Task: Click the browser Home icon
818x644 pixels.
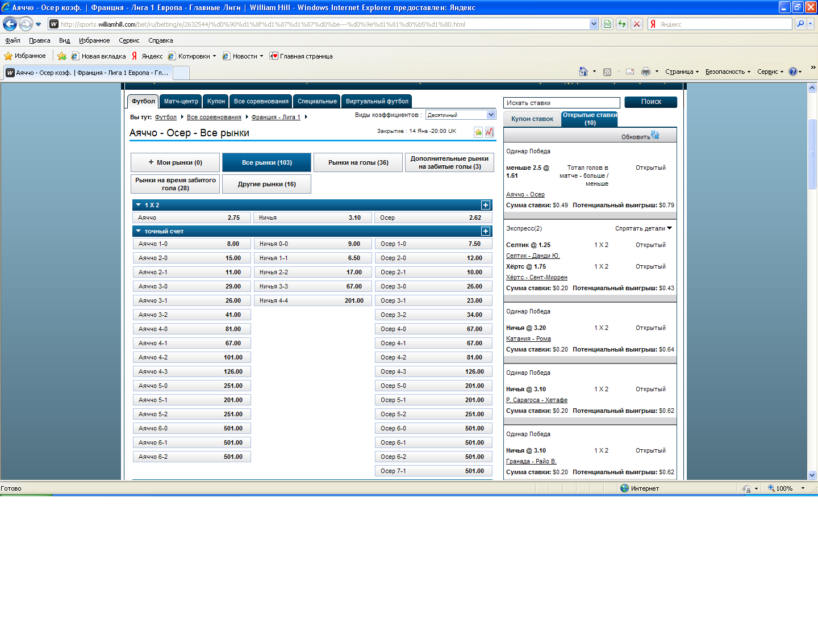Action: pos(583,72)
